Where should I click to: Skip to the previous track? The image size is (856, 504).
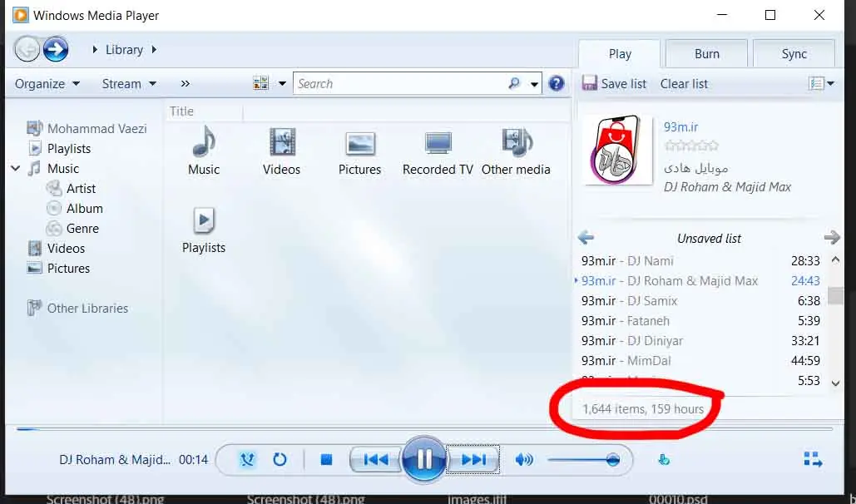[376, 460]
